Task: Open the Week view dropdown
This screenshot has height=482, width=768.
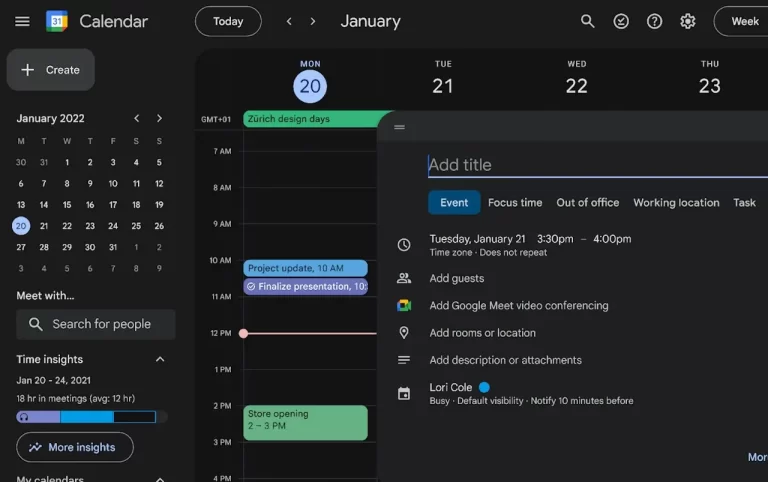Action: 744,21
